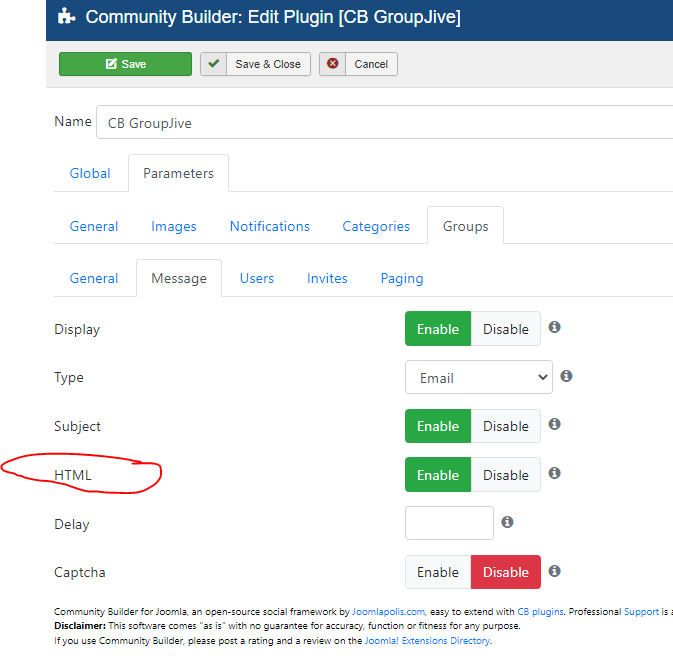Click the Type setting label
Image resolution: width=673 pixels, height=661 pixels.
pos(69,378)
